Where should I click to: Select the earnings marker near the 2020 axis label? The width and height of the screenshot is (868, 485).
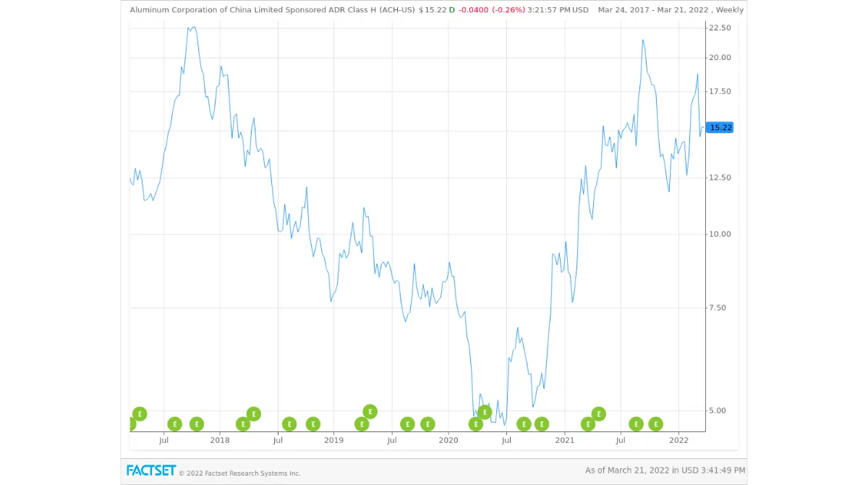tap(427, 423)
